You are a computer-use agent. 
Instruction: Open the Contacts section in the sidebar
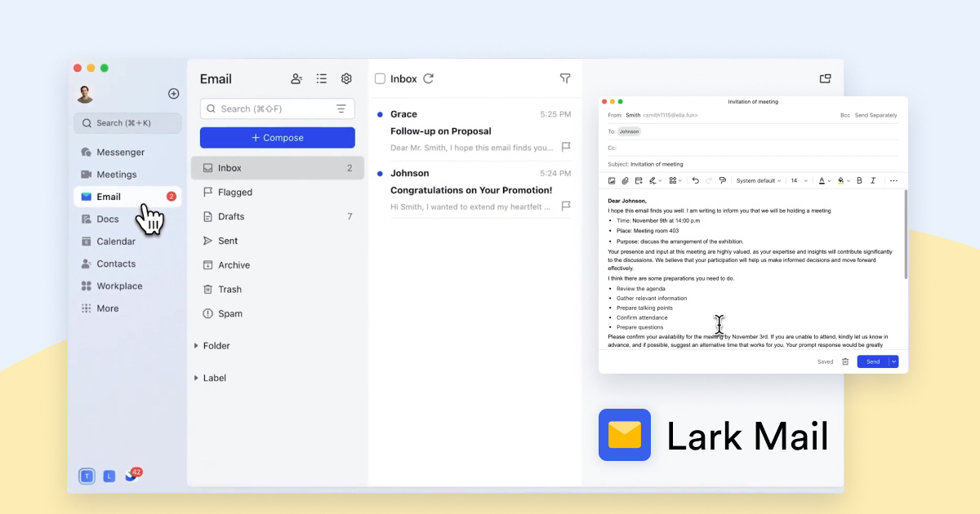point(109,264)
